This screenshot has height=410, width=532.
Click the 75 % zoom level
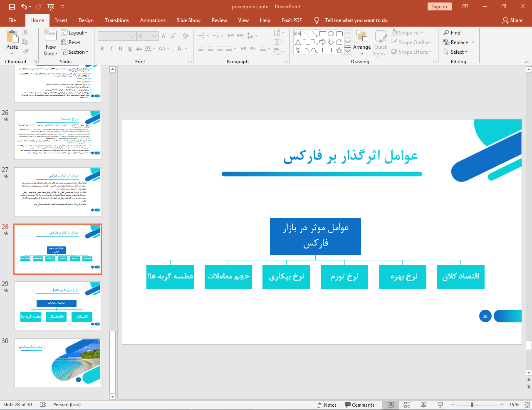click(514, 405)
